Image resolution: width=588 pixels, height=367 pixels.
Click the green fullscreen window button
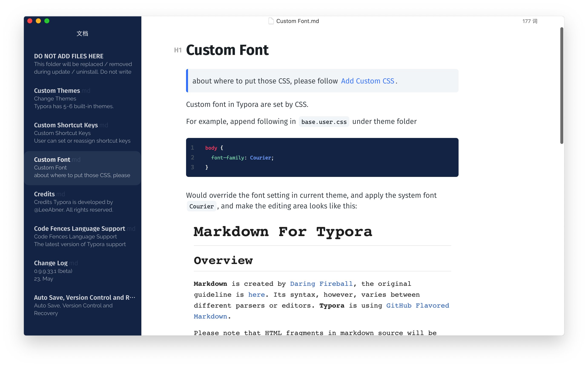pyautogui.click(x=47, y=21)
